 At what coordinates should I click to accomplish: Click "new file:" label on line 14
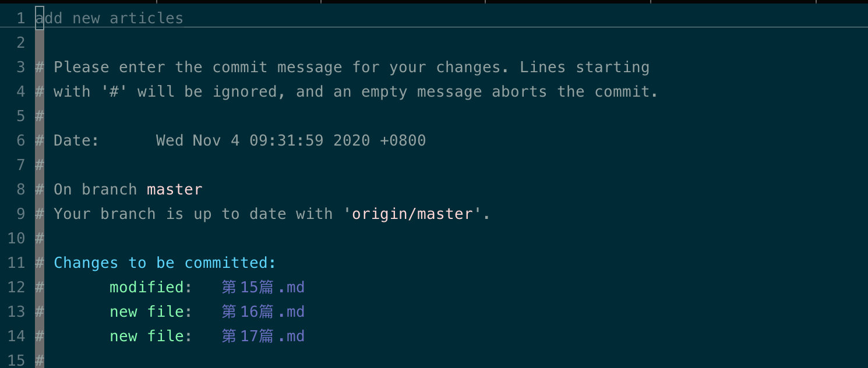click(x=151, y=336)
